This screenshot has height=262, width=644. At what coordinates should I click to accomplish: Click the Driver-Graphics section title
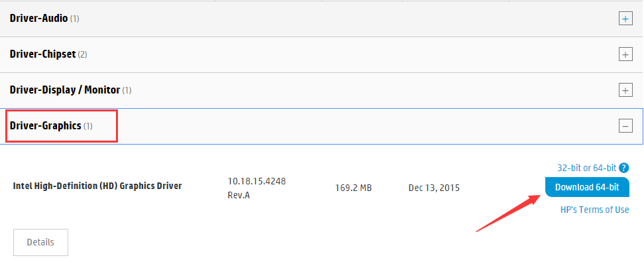point(46,126)
